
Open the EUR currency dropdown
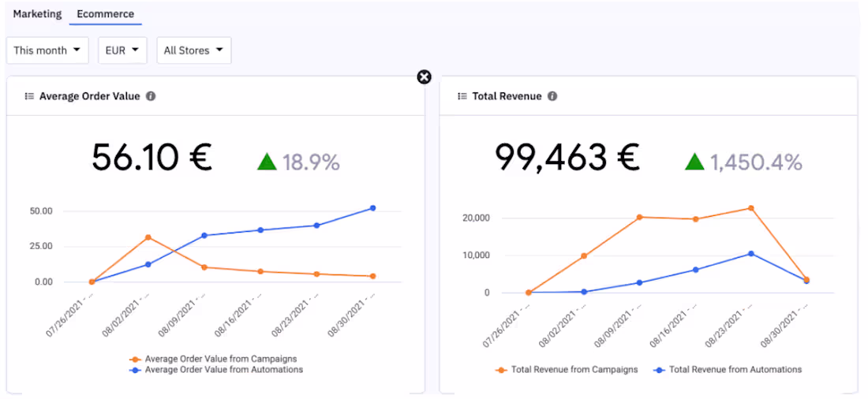click(122, 50)
